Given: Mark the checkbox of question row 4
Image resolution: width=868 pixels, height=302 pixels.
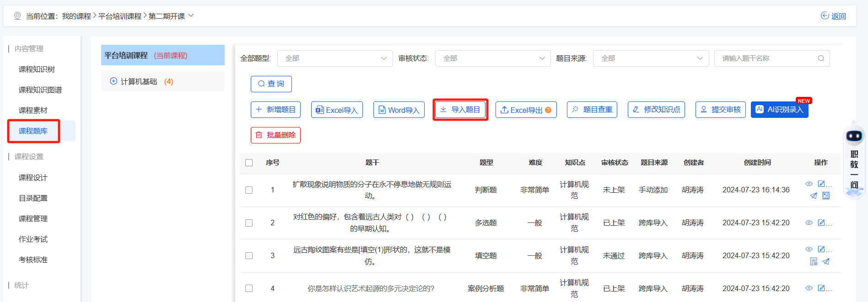Looking at the screenshot, I should pyautogui.click(x=249, y=288).
